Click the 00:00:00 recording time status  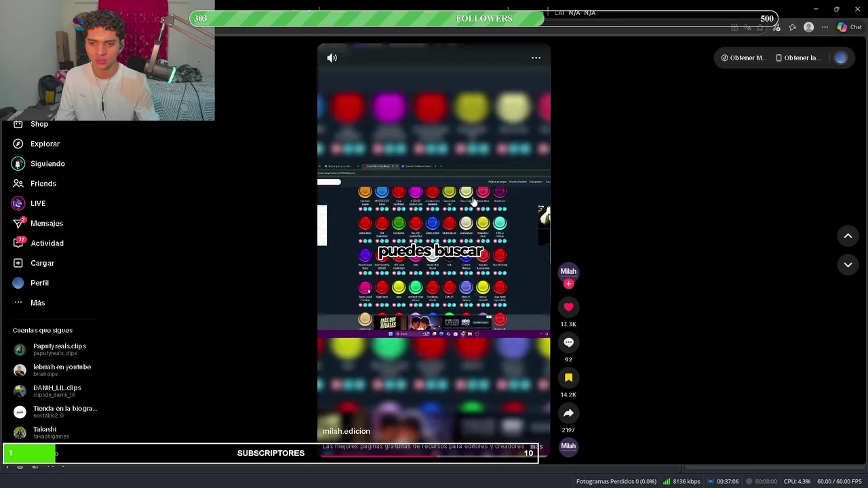761,481
